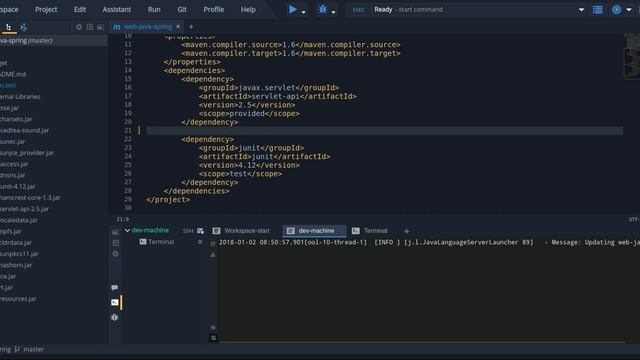Click the maximize panel icon in explorer header
Image resolution: width=640 pixels, height=360 pixels.
(x=90, y=27)
